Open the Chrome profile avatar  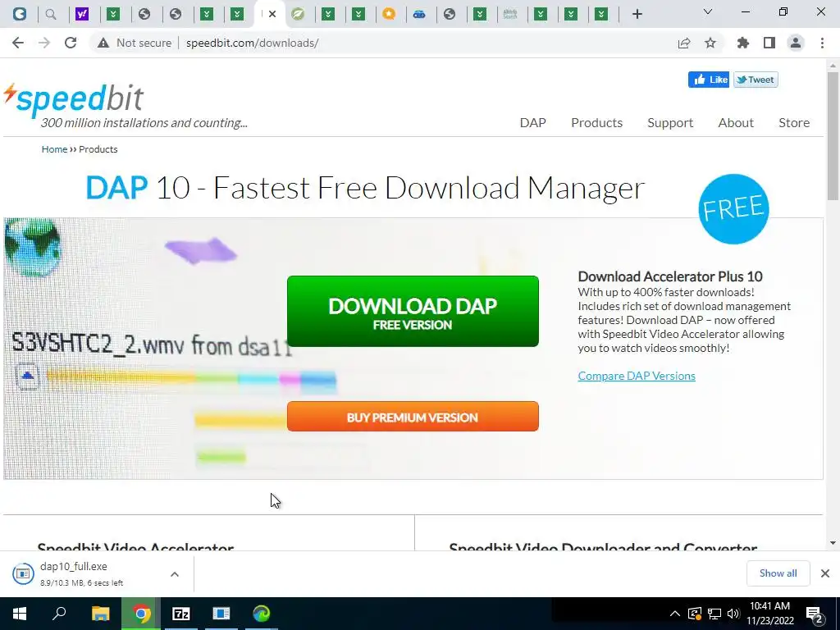pyautogui.click(x=796, y=43)
